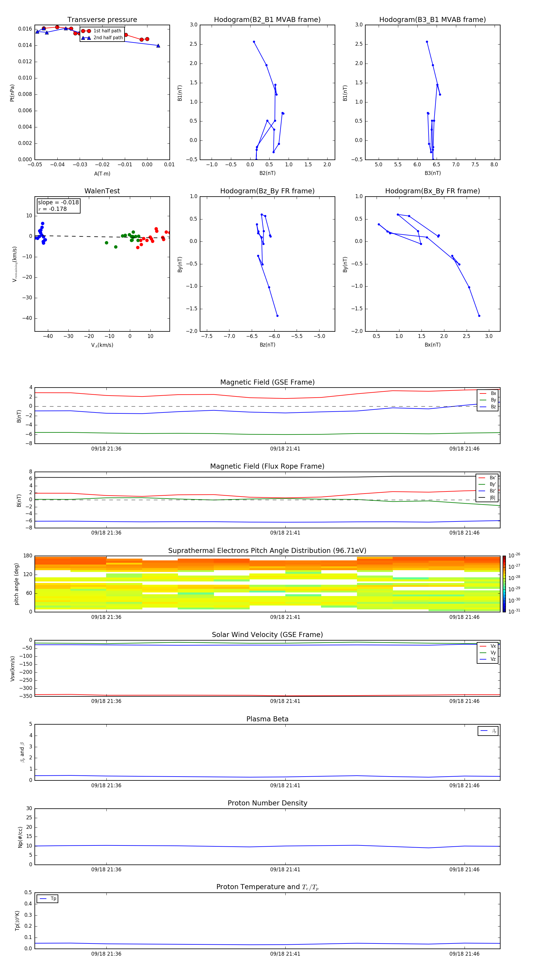Click the Bx' legend entry in flux rope panel
Viewport: 535px width, 980px height.
point(487,478)
